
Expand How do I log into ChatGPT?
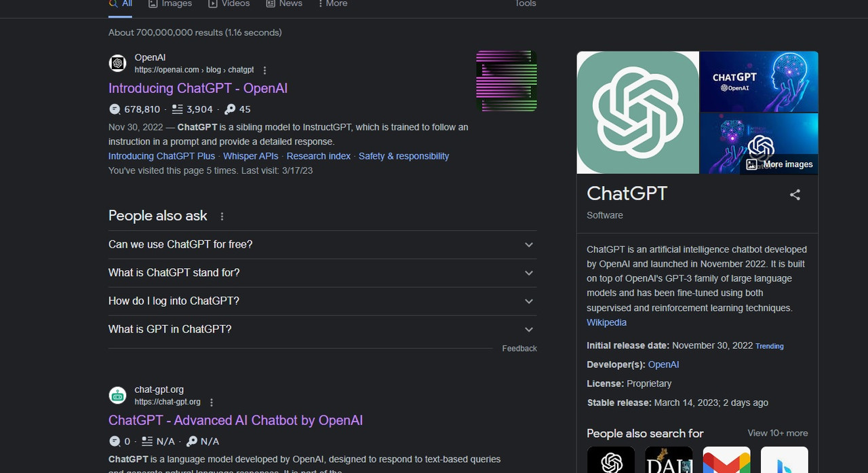(322, 301)
